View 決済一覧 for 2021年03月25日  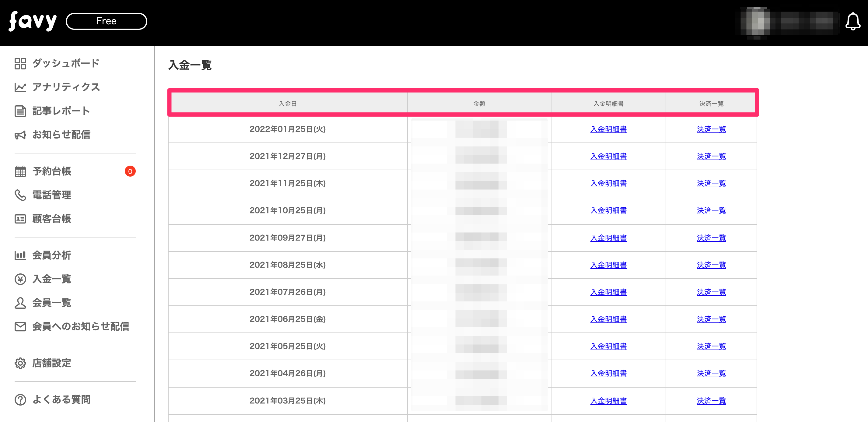[x=711, y=401]
